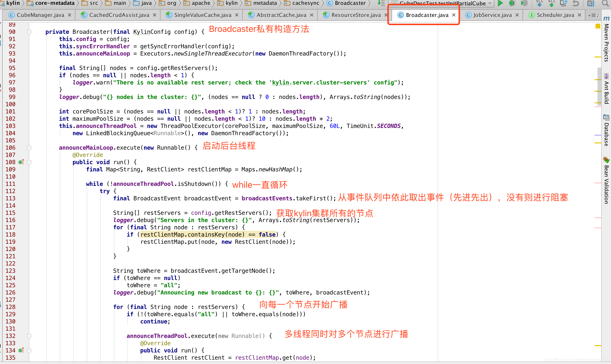Image resolution: width=611 pixels, height=364 pixels.
Task: Click the Broadcaster class breadcrumb
Action: (346, 3)
